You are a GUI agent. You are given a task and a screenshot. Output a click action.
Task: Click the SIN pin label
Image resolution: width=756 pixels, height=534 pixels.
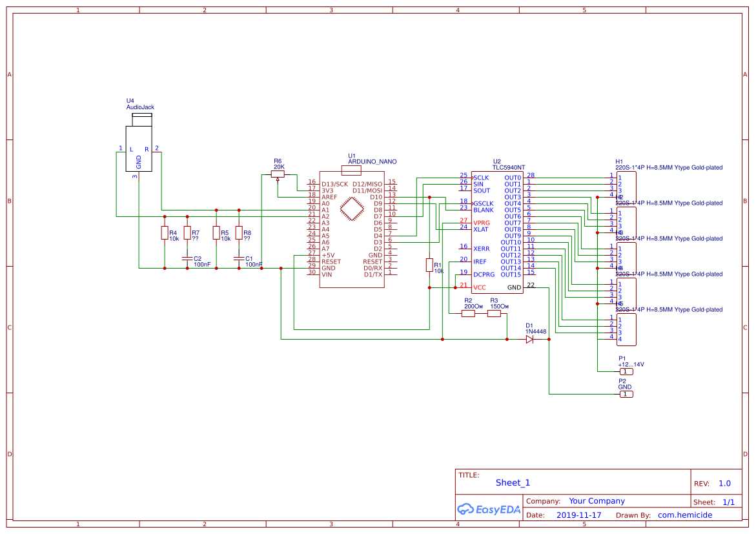tap(478, 184)
